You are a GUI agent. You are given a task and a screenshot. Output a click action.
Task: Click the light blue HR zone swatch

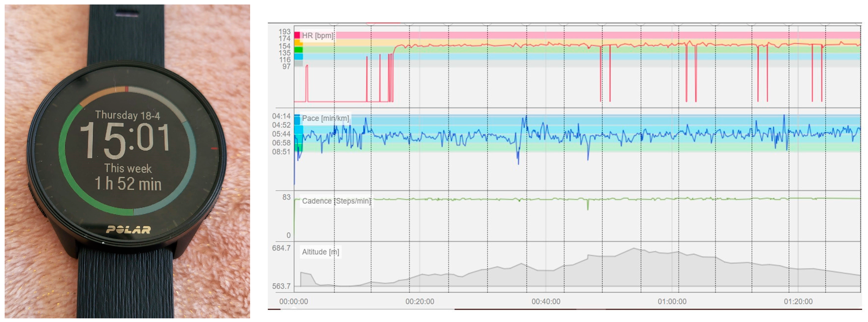point(298,56)
